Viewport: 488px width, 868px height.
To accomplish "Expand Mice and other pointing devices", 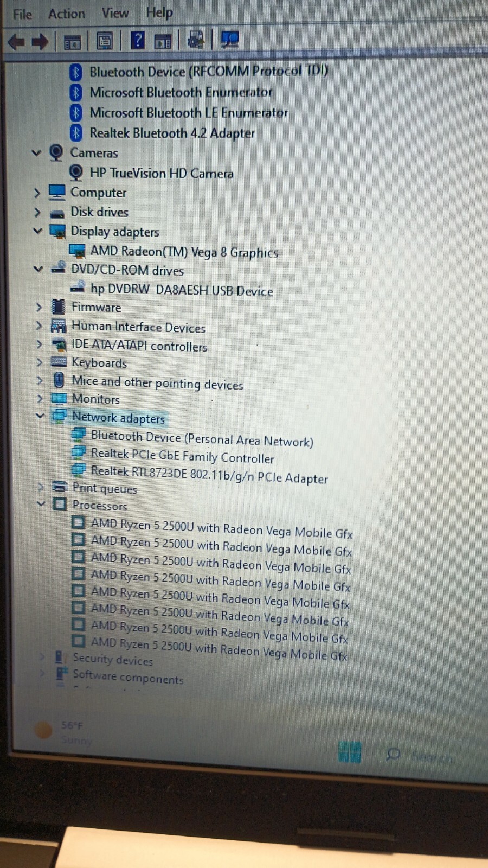I will pyautogui.click(x=40, y=381).
